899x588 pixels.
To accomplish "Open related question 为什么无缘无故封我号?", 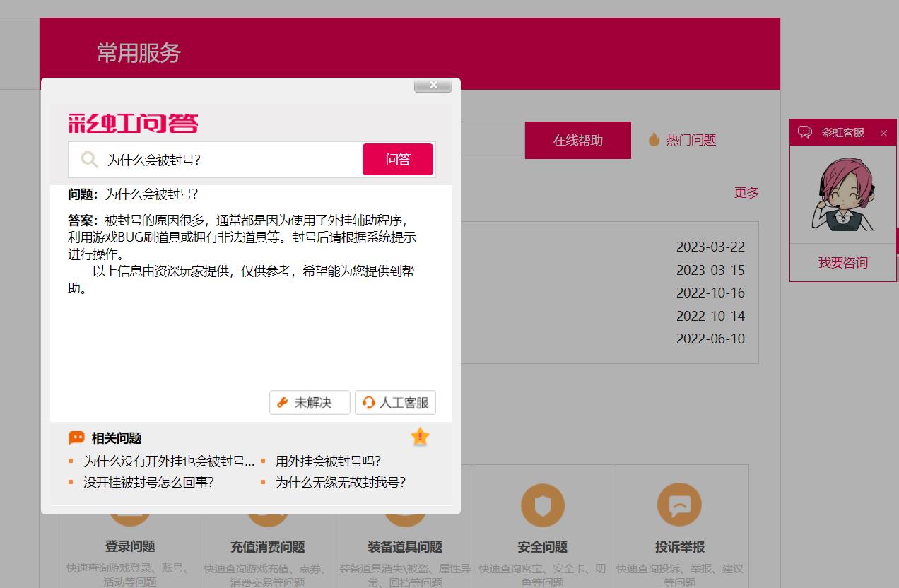I will click(x=341, y=483).
